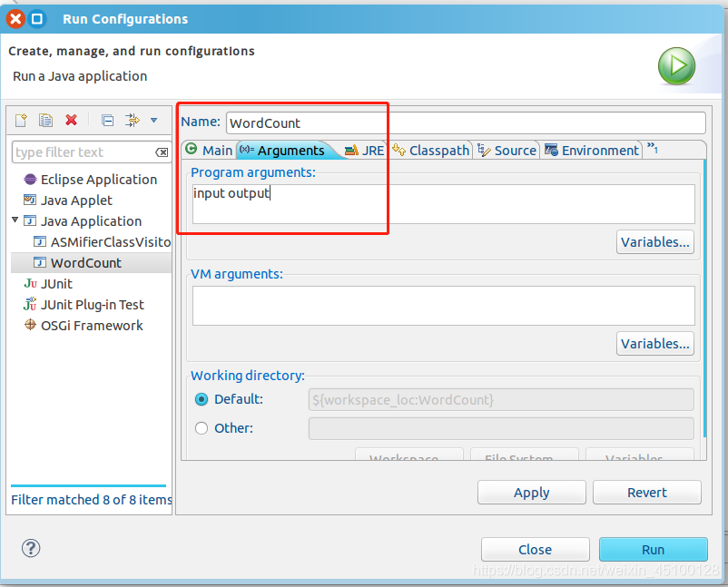
Task: Open the filter launch configurations icon
Action: 133,120
